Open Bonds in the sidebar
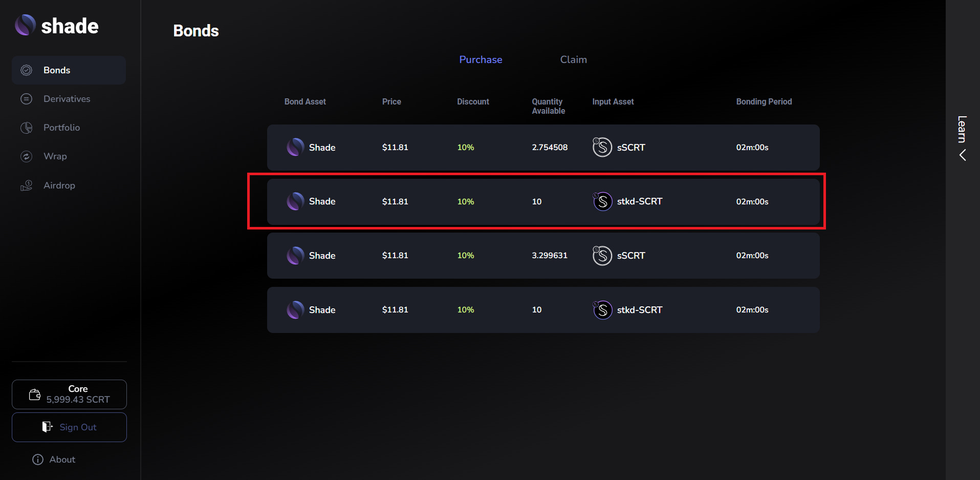The width and height of the screenshot is (980, 480). pyautogui.click(x=69, y=70)
